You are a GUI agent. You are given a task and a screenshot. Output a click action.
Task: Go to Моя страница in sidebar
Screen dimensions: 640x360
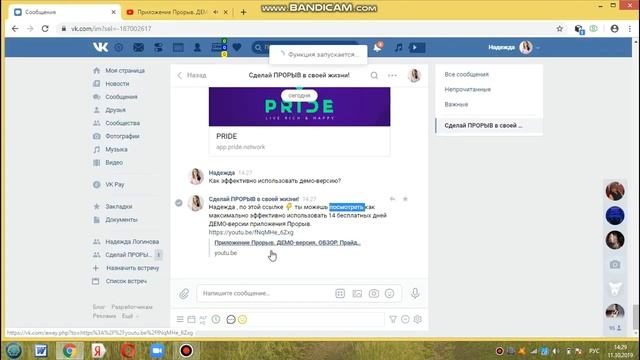pyautogui.click(x=125, y=70)
